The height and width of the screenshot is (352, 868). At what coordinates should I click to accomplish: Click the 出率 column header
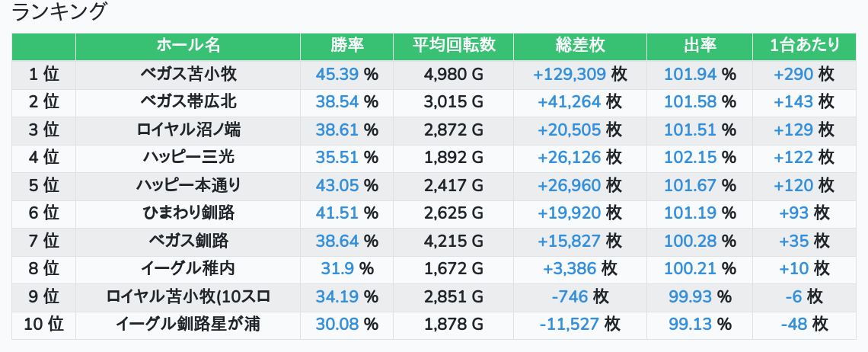pyautogui.click(x=700, y=46)
